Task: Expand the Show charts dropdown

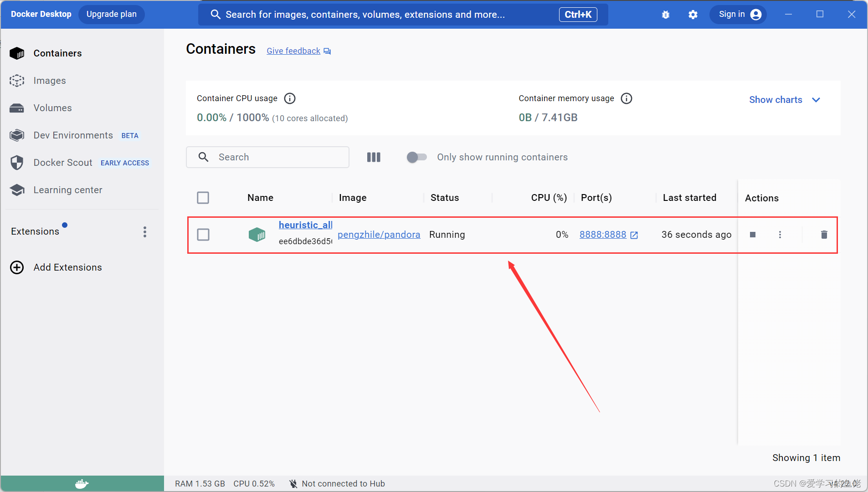Action: [x=785, y=100]
